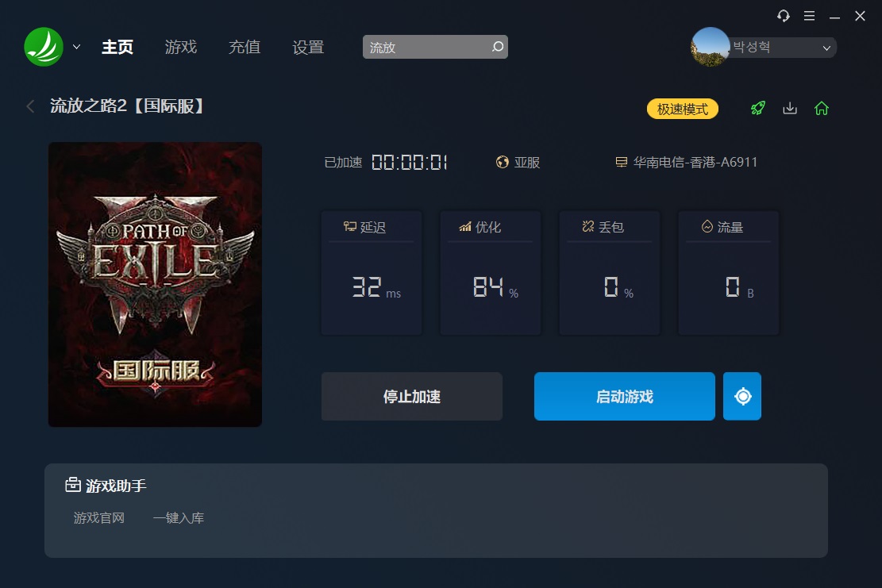This screenshot has height=588, width=882.
Task: Expand the dropdown beside the app logo
Action: [76, 48]
